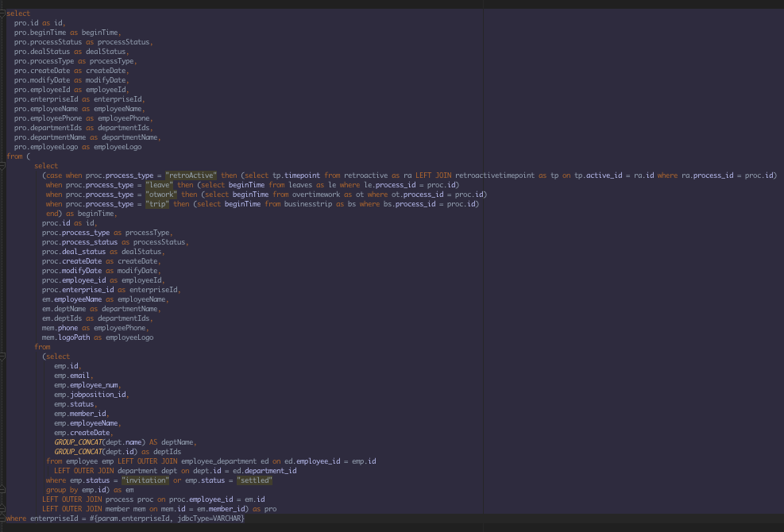Fold the inner nested select block
This screenshot has height=532, width=784.
pyautogui.click(x=3, y=165)
